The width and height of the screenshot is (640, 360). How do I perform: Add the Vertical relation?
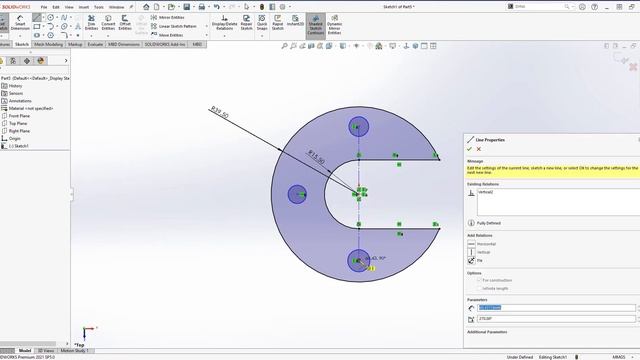[479, 252]
